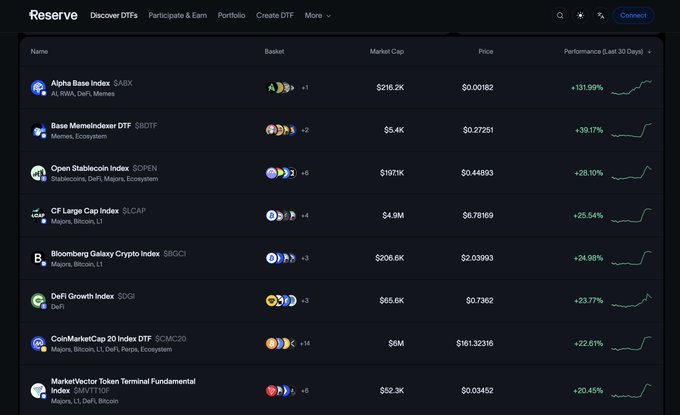The height and width of the screenshot is (415, 680).
Task: Click the Price column header
Action: click(486, 52)
